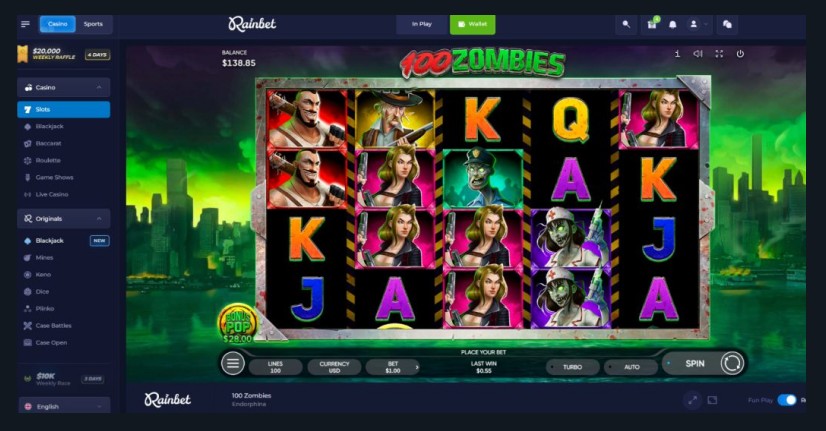Open the round game menu button
The height and width of the screenshot is (431, 826).
(x=233, y=363)
